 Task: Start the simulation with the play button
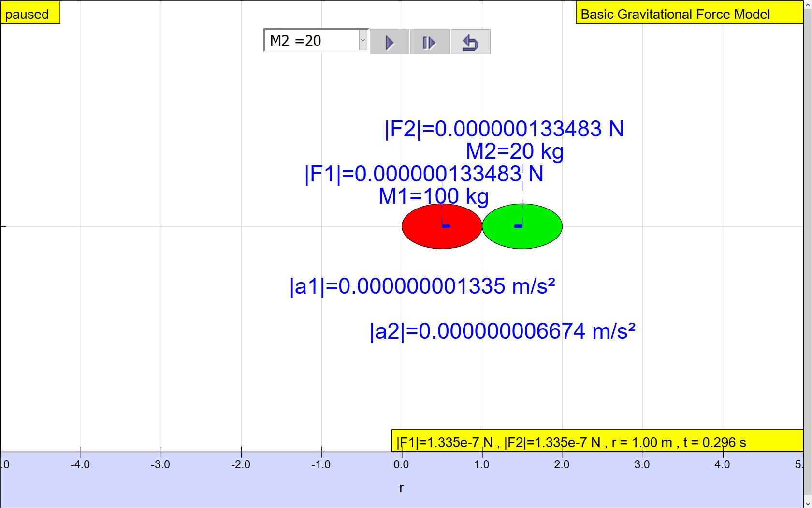point(390,42)
